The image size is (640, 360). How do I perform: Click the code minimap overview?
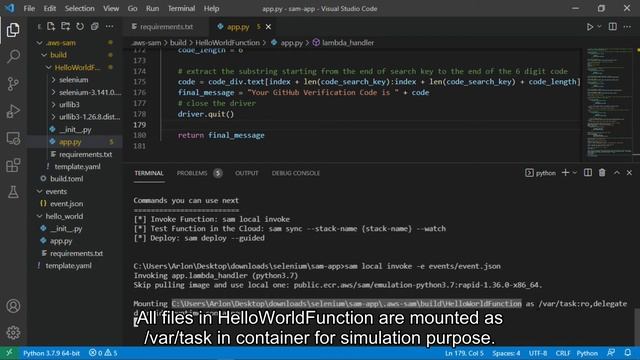pos(608,104)
